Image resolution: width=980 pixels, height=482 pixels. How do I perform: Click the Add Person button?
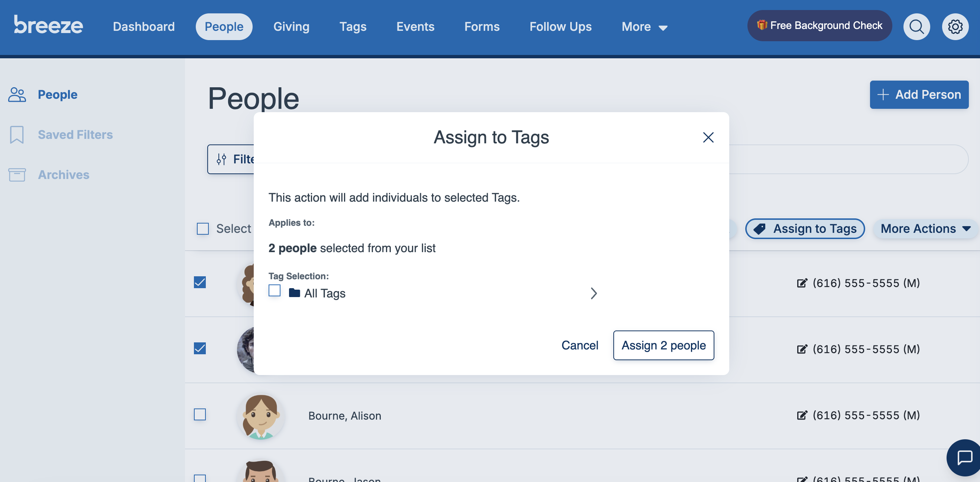(x=919, y=95)
